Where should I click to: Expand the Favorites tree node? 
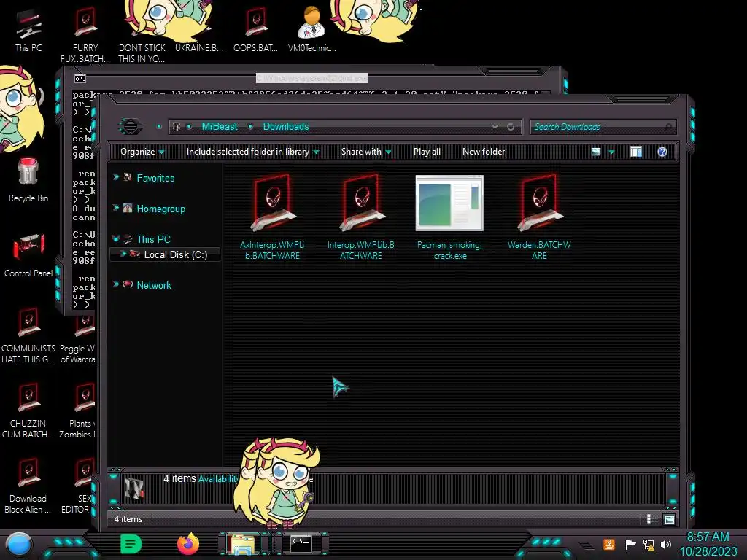click(116, 177)
